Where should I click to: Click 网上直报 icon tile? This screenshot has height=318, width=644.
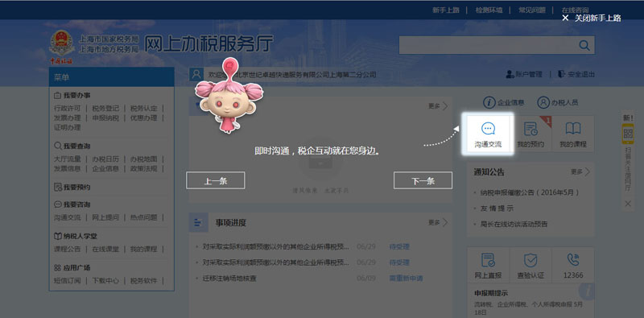tap(488, 266)
